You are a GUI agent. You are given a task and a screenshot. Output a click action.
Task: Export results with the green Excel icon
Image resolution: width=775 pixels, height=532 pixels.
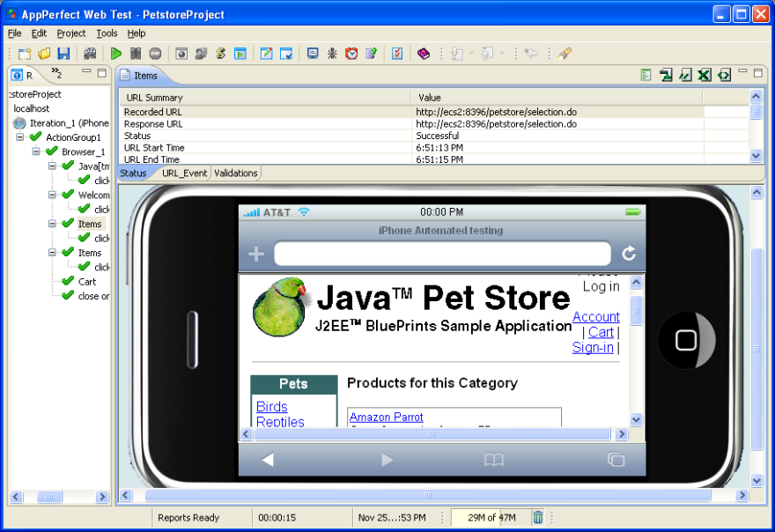click(x=705, y=75)
